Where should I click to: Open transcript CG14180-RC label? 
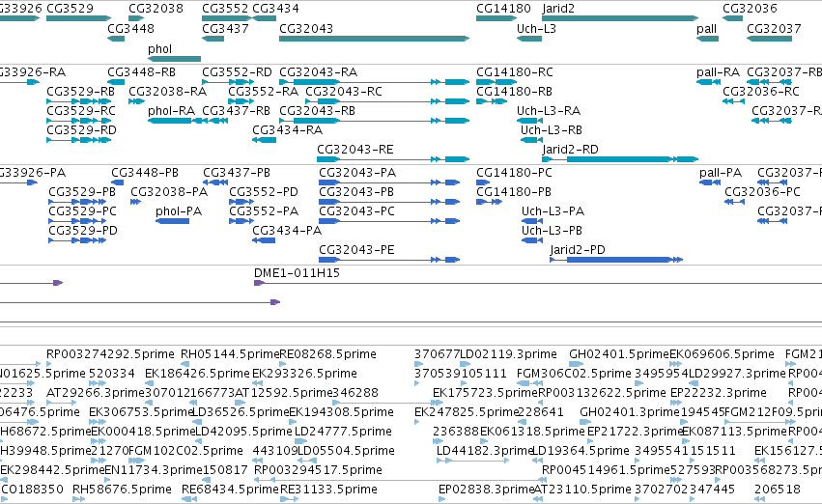[514, 71]
